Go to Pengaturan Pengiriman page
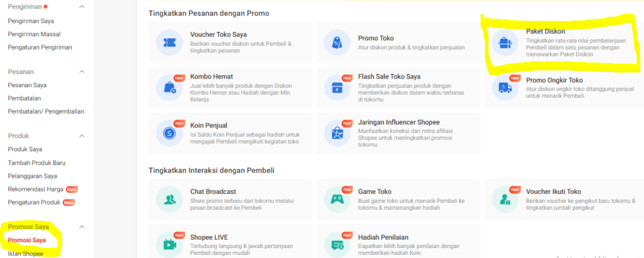This screenshot has width=644, height=258. pyautogui.click(x=40, y=47)
